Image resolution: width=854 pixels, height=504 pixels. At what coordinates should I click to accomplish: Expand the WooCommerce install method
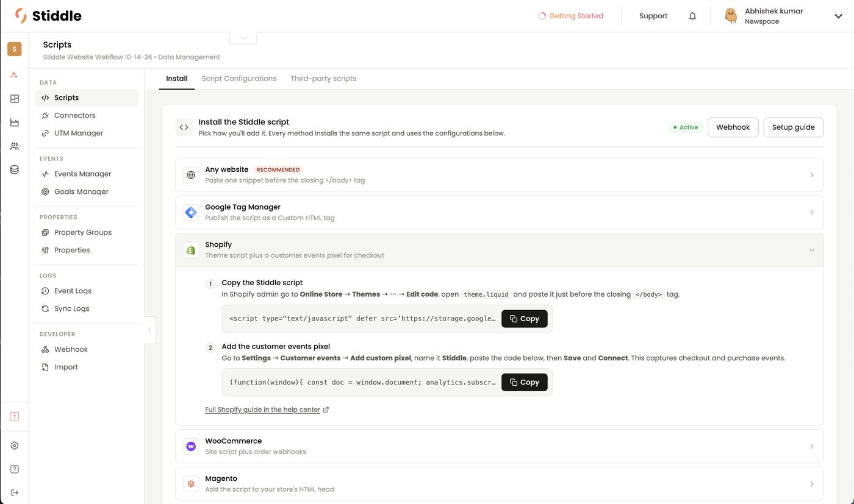click(499, 446)
